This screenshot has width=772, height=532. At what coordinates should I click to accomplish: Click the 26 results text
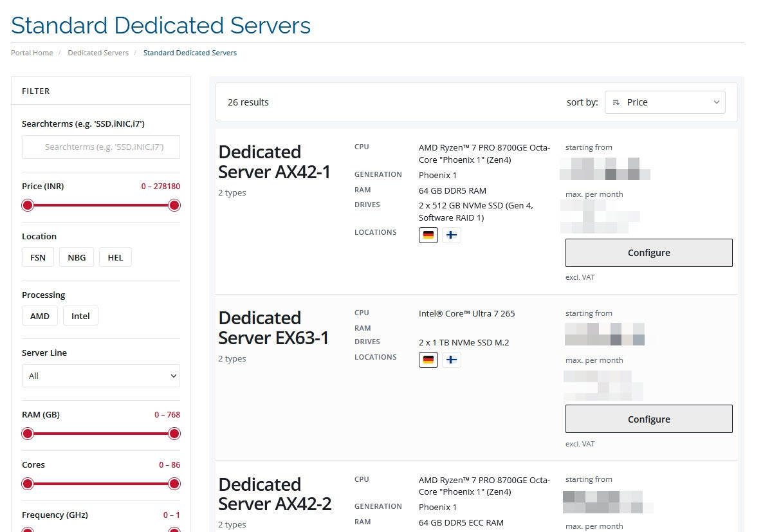click(248, 102)
